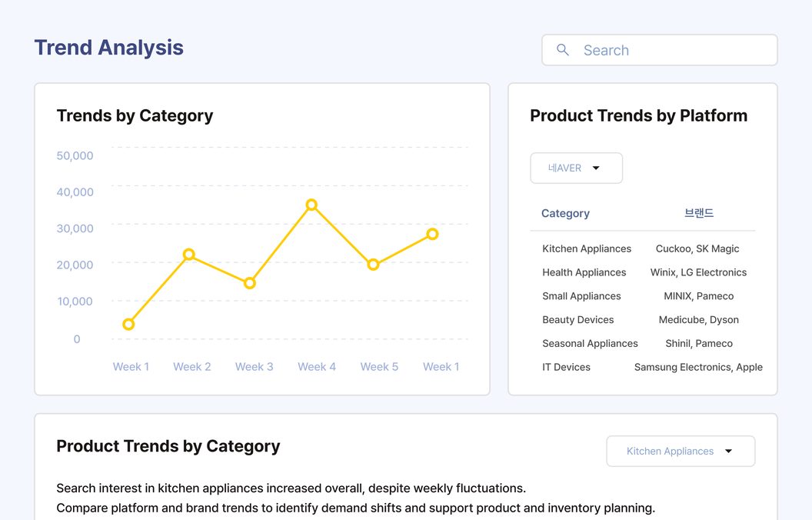Image resolution: width=812 pixels, height=520 pixels.
Task: Click the Week 1 data point at chart start
Action: pos(128,324)
